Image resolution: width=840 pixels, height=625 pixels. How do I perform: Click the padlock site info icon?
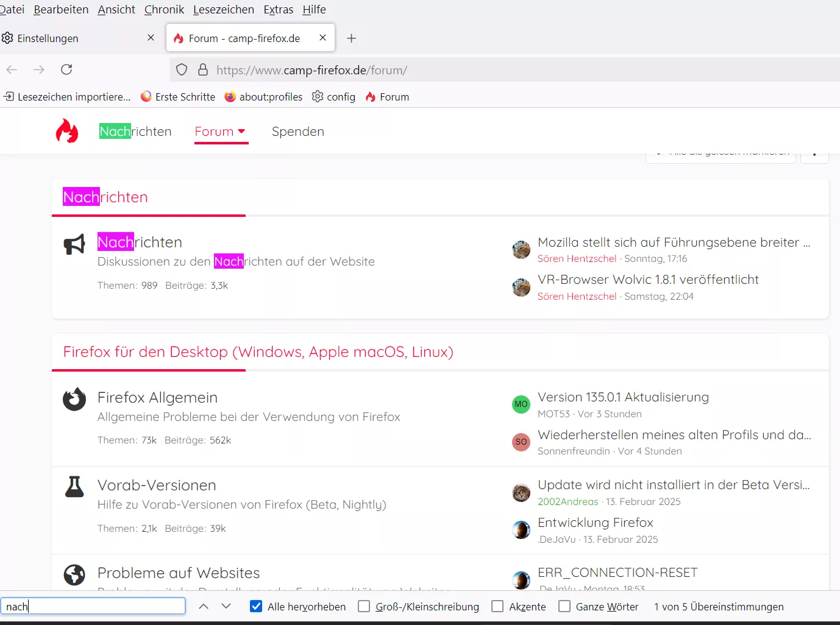tap(203, 69)
